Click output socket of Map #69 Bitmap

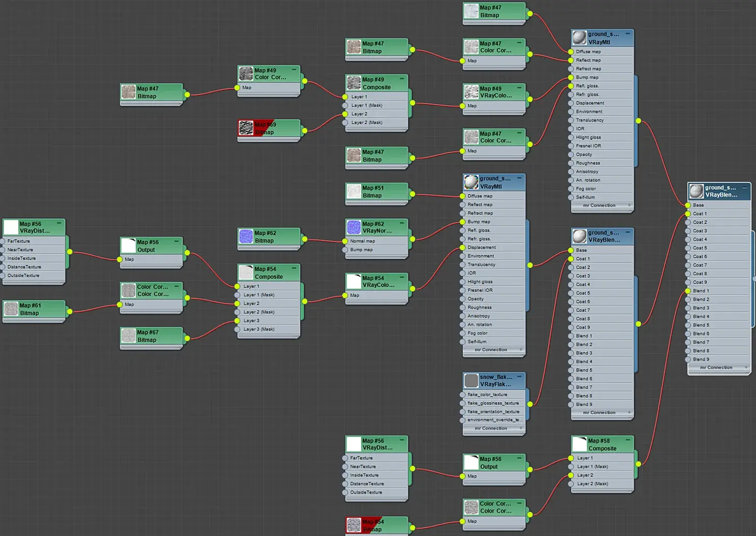point(304,131)
